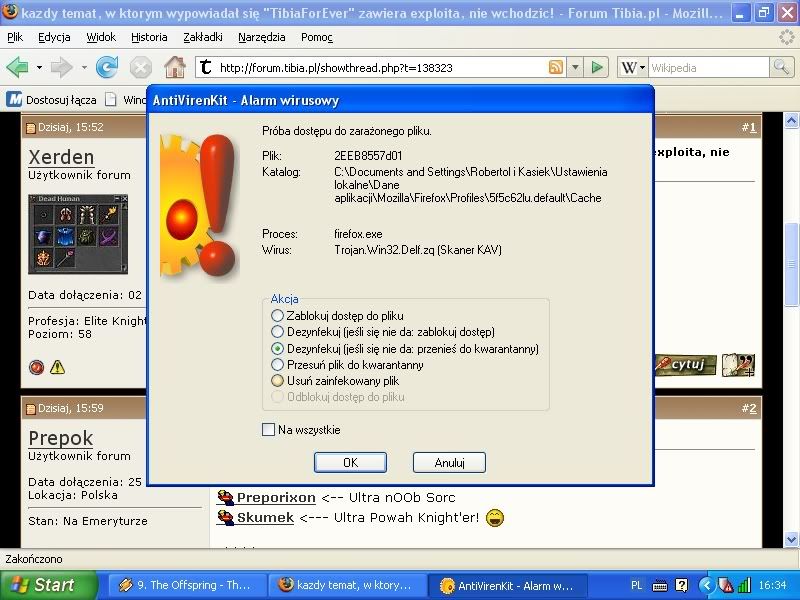Screen dimensions: 800x600
Task: Open the Narzędzia menu
Action: point(262,37)
